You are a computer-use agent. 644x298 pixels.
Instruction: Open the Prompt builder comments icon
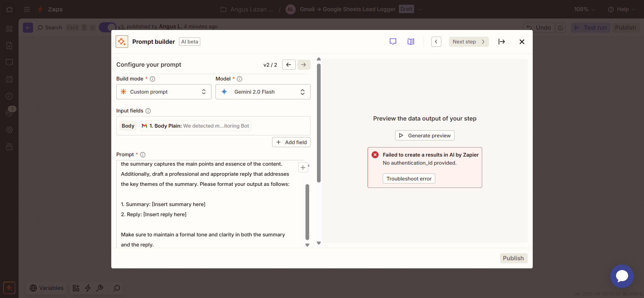click(x=393, y=42)
